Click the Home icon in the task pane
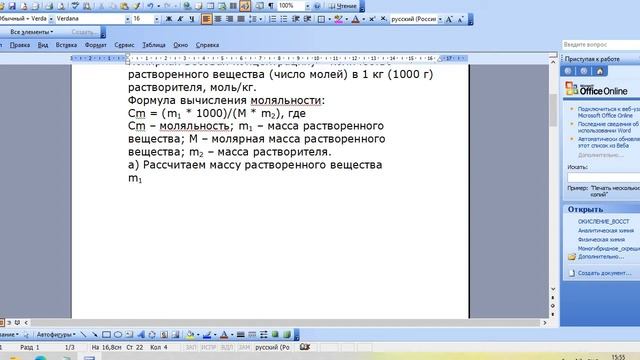The width and height of the screenshot is (640, 360). pos(600,71)
